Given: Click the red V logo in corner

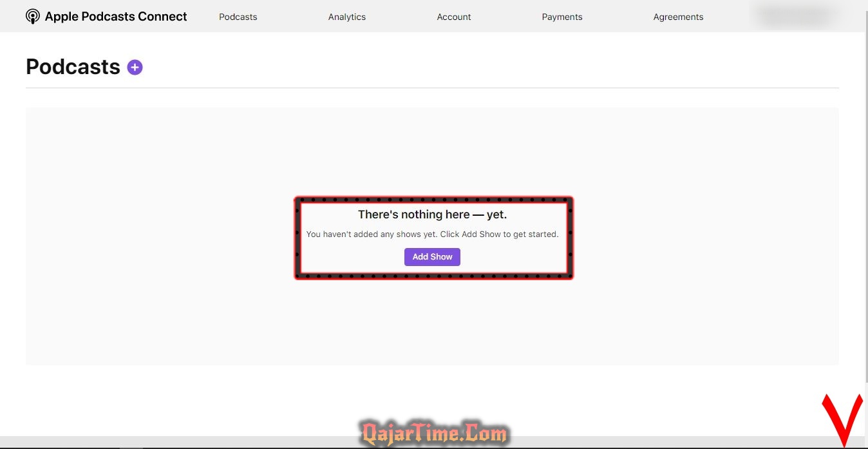Looking at the screenshot, I should (x=842, y=420).
